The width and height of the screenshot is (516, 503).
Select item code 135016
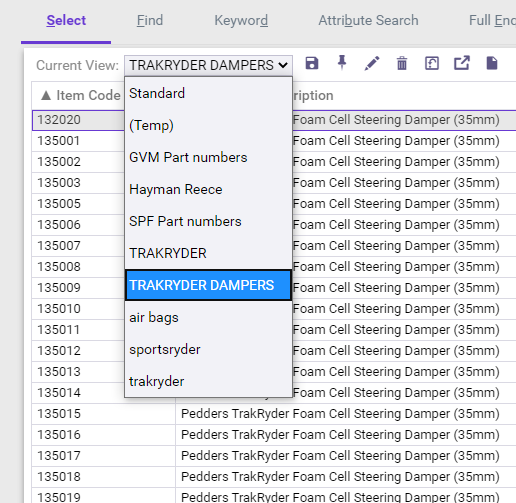pyautogui.click(x=59, y=435)
